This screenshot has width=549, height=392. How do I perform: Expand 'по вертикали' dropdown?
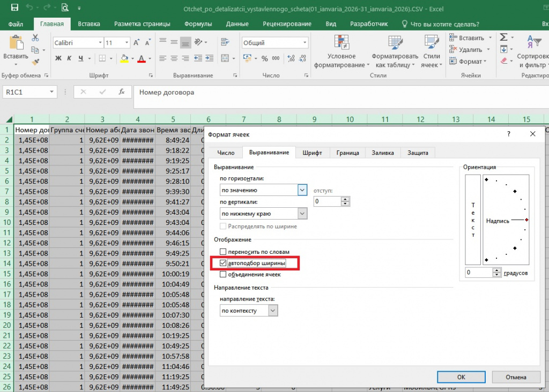click(302, 214)
